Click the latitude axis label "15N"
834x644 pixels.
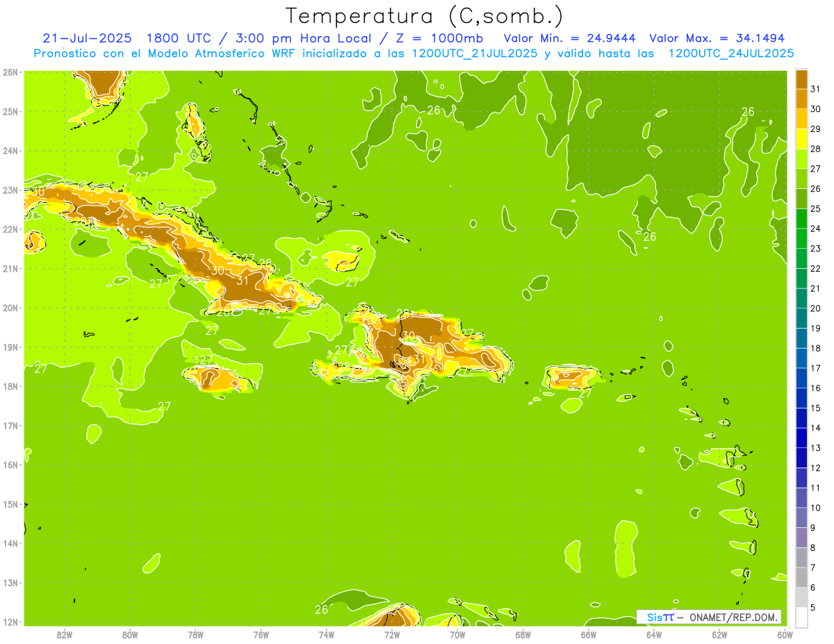(10, 504)
